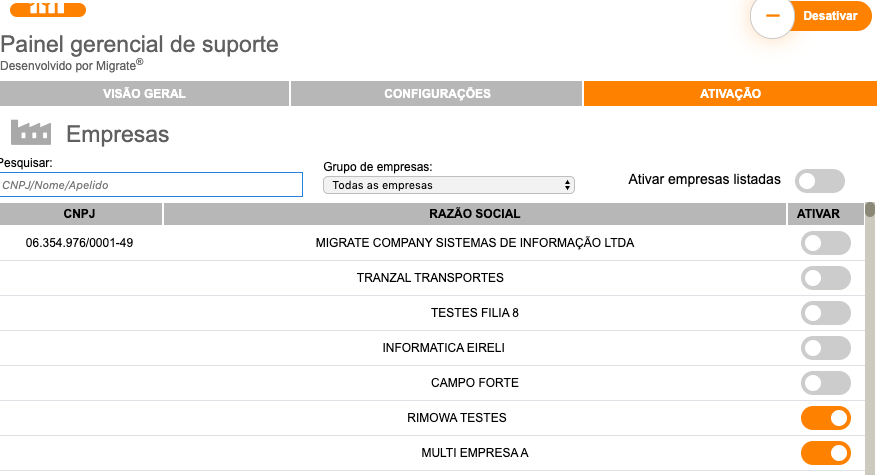Turn on the Testes Filia 8 toggle
Viewport: 883px width, 475px height.
click(826, 313)
